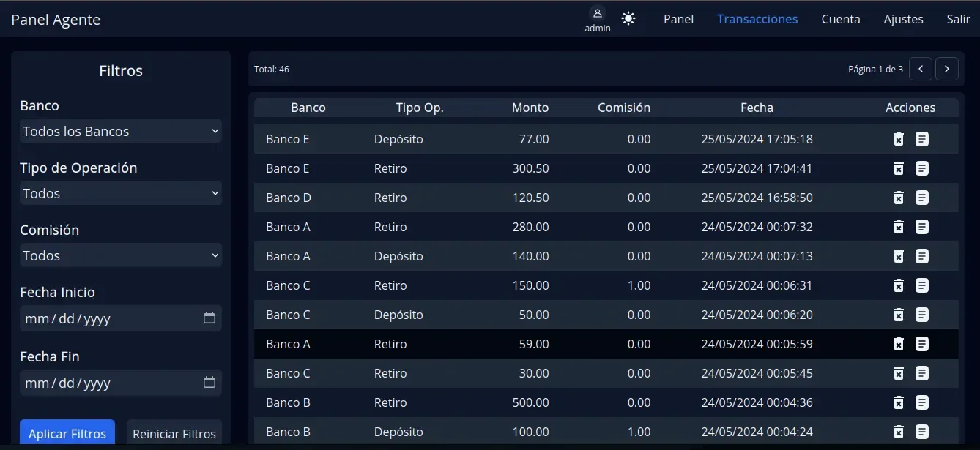Open details for Banco A 280.00 withdrawal

[922, 227]
